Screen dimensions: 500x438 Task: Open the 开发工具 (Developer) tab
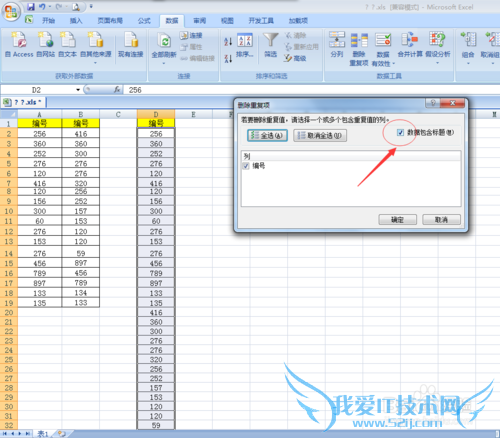pos(261,21)
